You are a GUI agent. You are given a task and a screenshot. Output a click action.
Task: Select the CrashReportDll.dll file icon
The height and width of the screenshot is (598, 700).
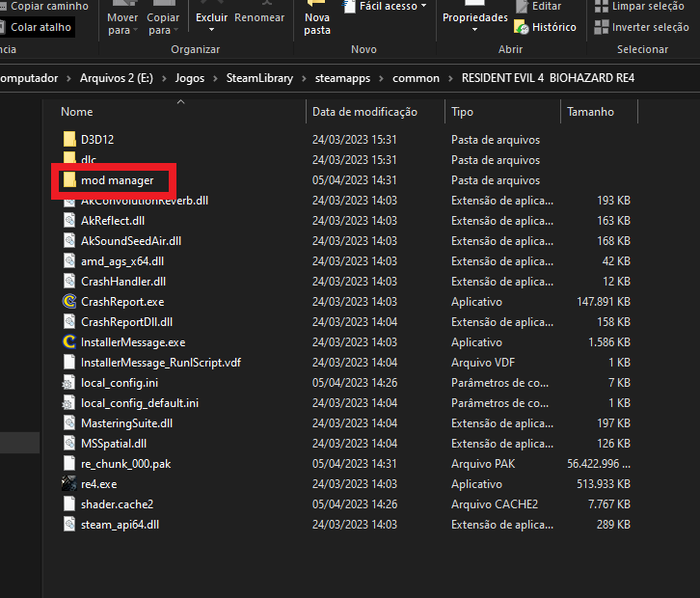click(69, 321)
